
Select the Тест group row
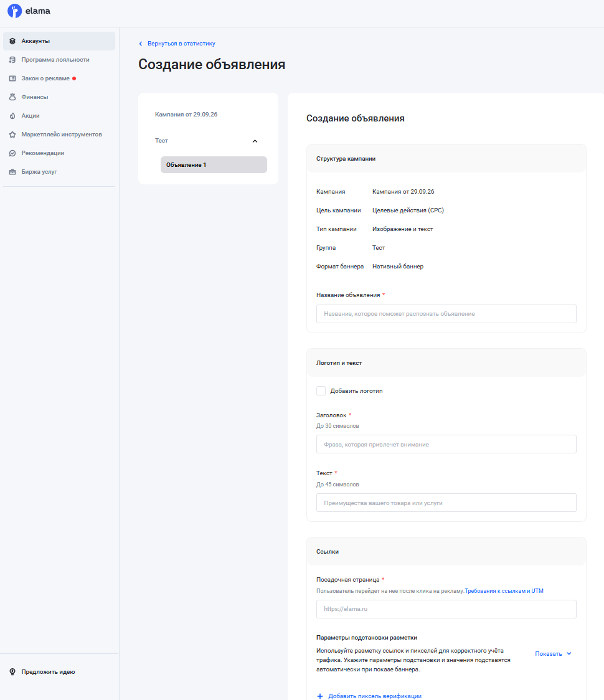click(208, 141)
